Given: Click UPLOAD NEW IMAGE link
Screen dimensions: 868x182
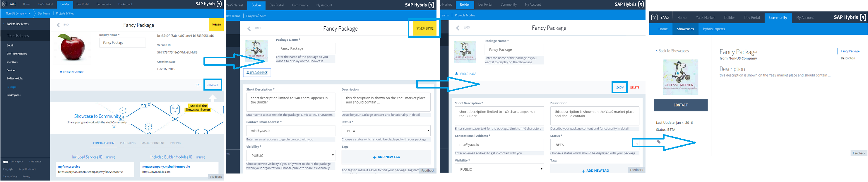Looking at the screenshot, I should coord(72,72).
